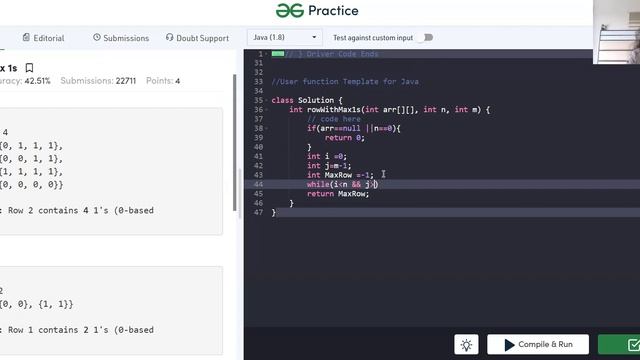Click the Editorial document icon

tap(26, 38)
